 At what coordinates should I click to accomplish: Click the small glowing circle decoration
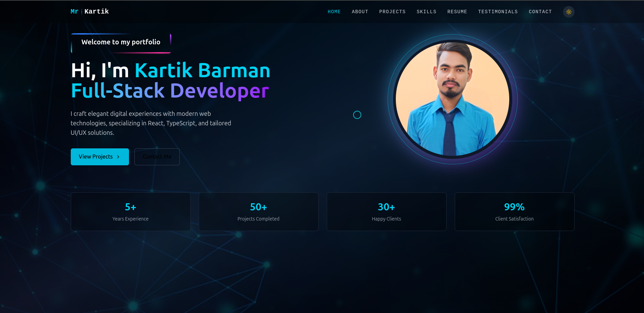point(357,115)
